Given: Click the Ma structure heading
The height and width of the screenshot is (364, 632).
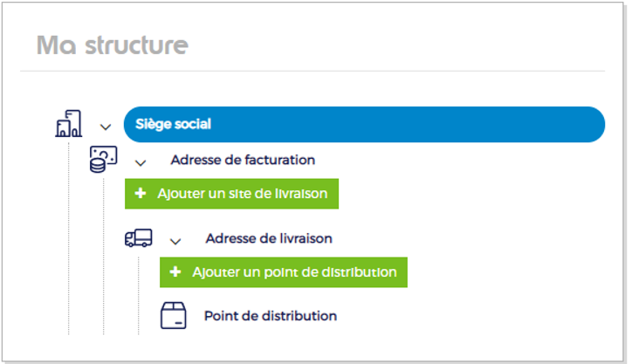Looking at the screenshot, I should (x=112, y=45).
